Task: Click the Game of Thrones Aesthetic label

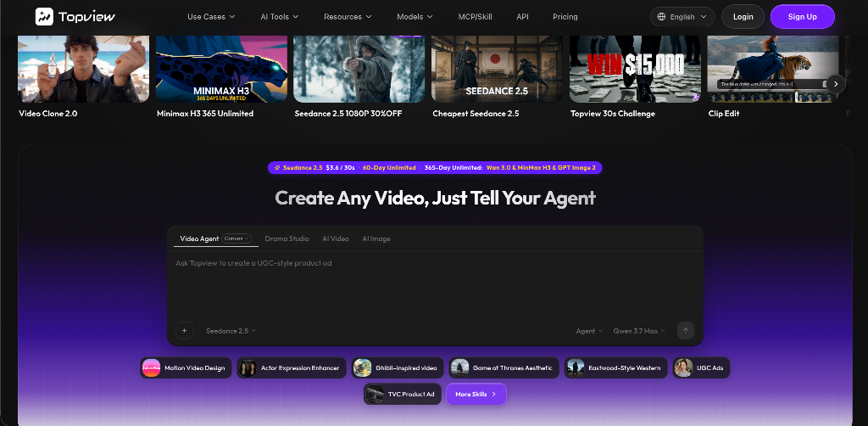Action: 513,367
